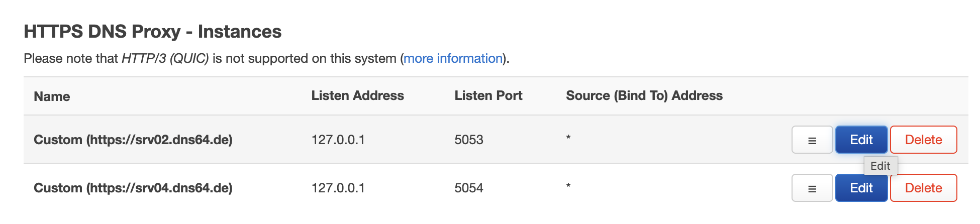
Task: Click the HTTPS DNS Proxy - Instances heading
Action: tap(152, 31)
